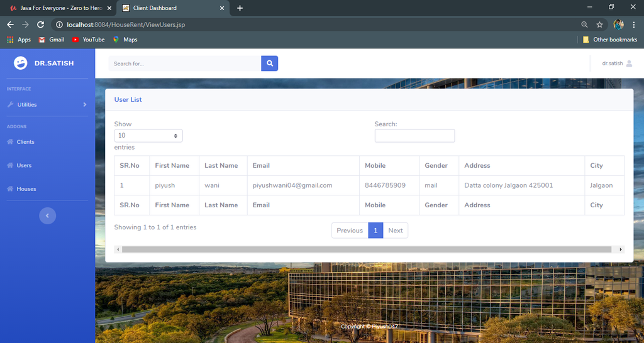This screenshot has width=644, height=343.
Task: Click the table Search input box
Action: [414, 136]
